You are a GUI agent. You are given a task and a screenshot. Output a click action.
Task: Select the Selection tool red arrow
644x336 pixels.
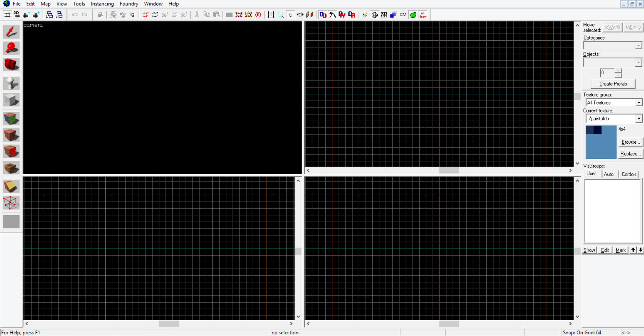pos(11,32)
